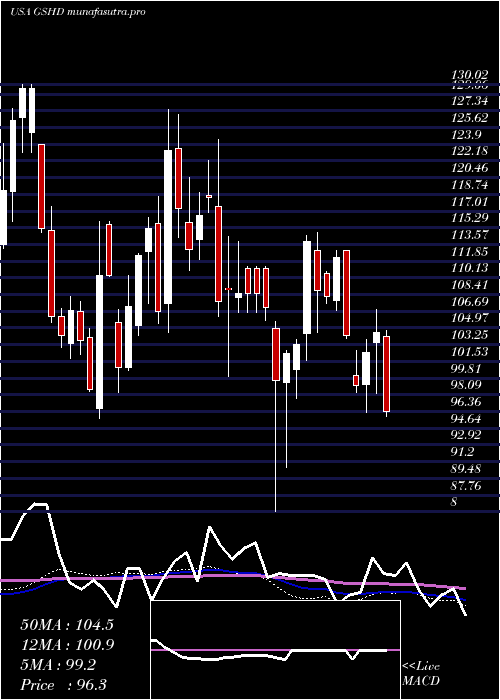Select the 122.18 price axis label
This screenshot has width=500, height=700.
pos(469,151)
